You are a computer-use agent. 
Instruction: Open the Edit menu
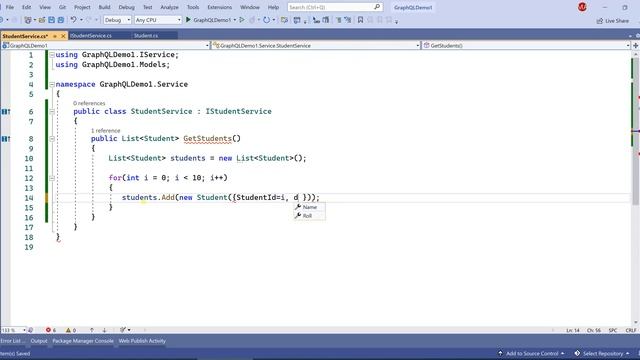coord(27,7)
